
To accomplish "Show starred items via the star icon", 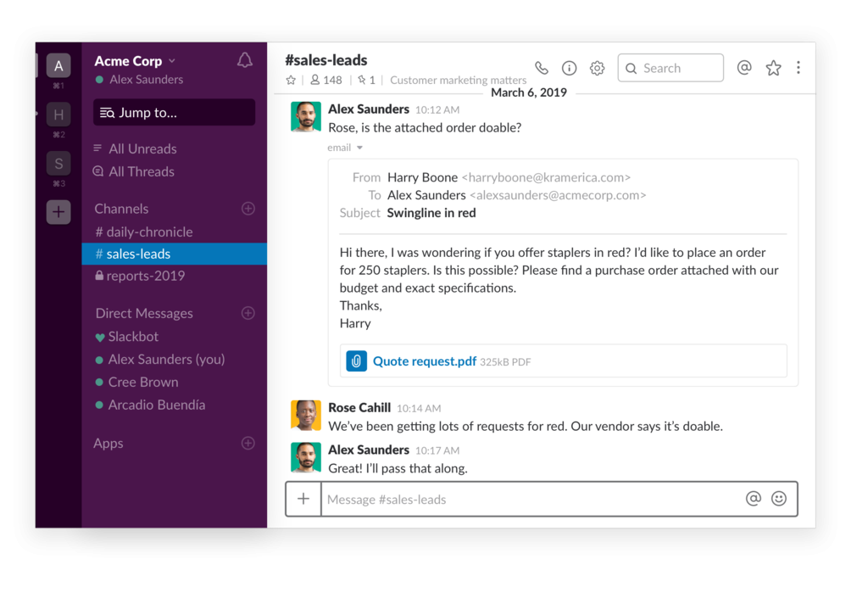I will coord(773,68).
